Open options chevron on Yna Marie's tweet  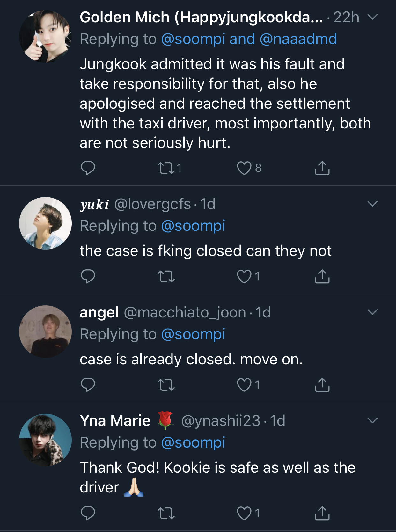(x=372, y=420)
